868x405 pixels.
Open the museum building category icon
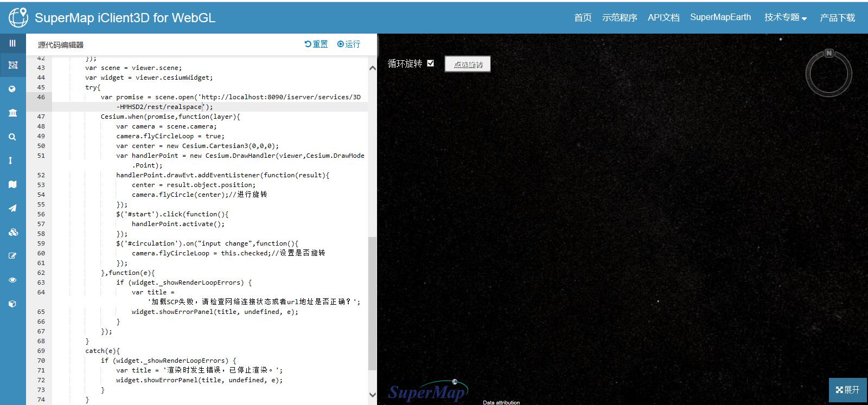[x=12, y=113]
